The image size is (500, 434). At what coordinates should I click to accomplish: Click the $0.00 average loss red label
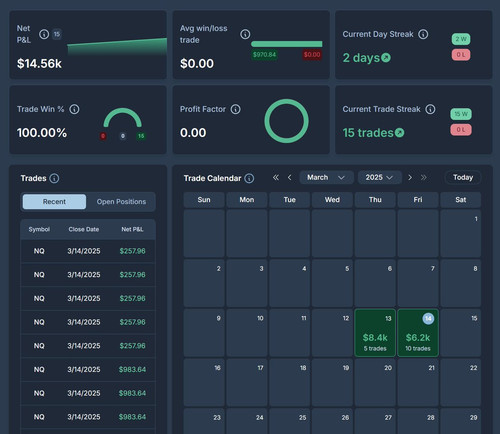(x=312, y=55)
